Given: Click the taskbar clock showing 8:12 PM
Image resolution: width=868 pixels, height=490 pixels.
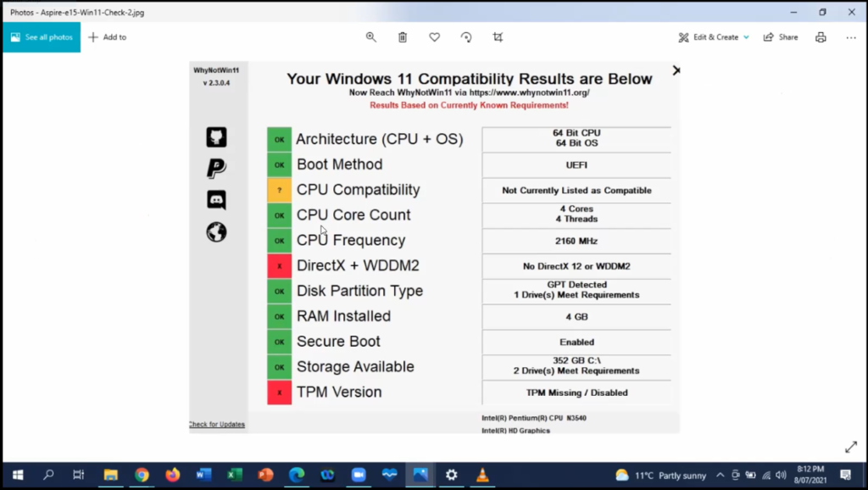Looking at the screenshot, I should pos(810,475).
